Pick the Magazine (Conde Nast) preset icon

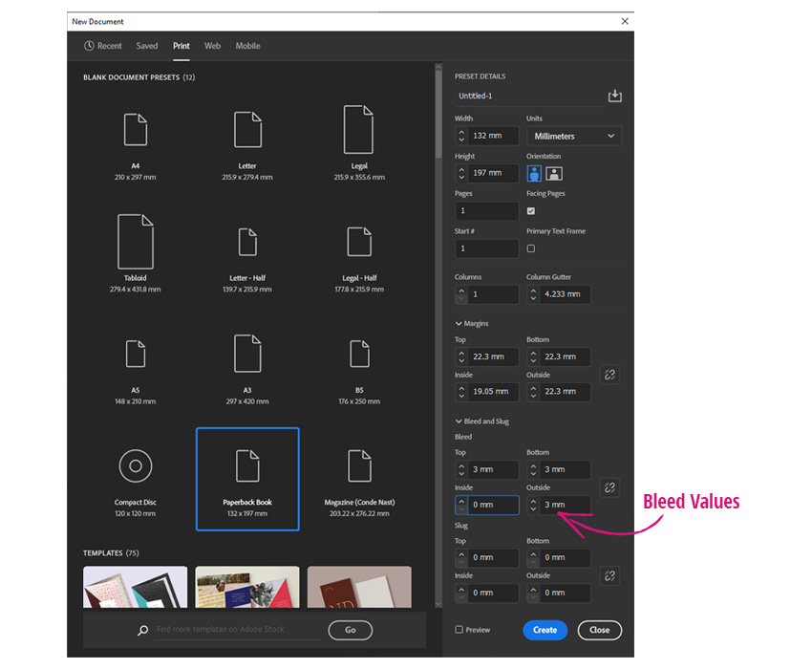359,465
